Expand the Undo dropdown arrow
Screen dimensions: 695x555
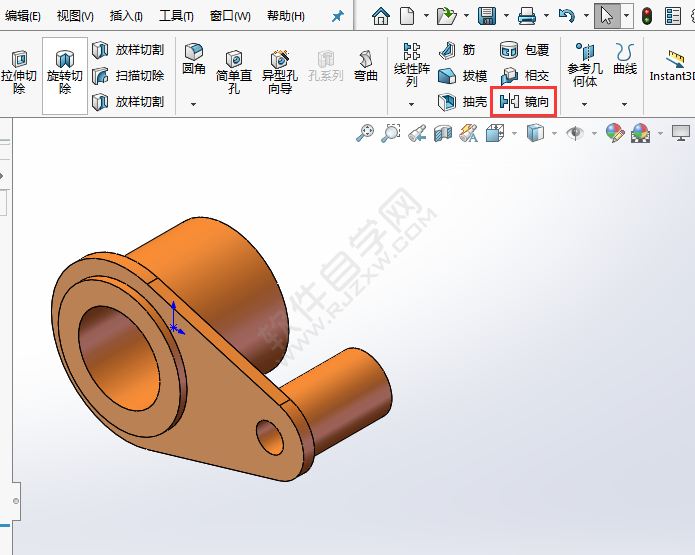tap(586, 16)
